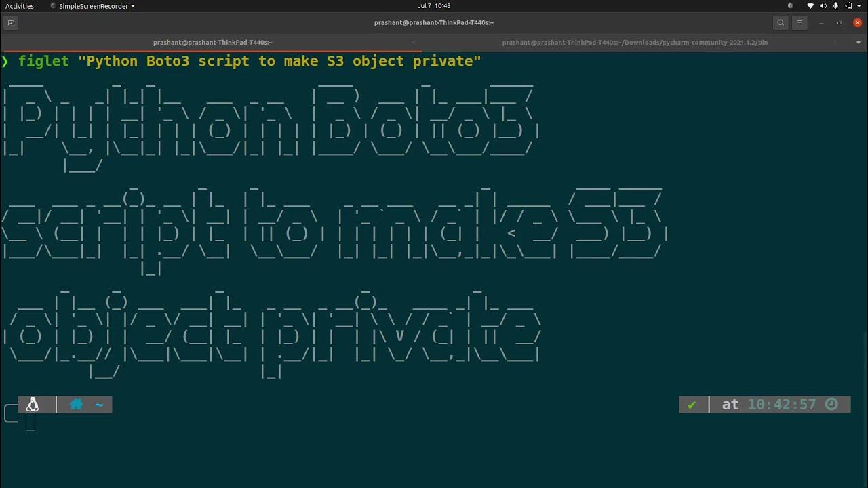Click the terminal cursor block
868x488 pixels.
click(31, 422)
